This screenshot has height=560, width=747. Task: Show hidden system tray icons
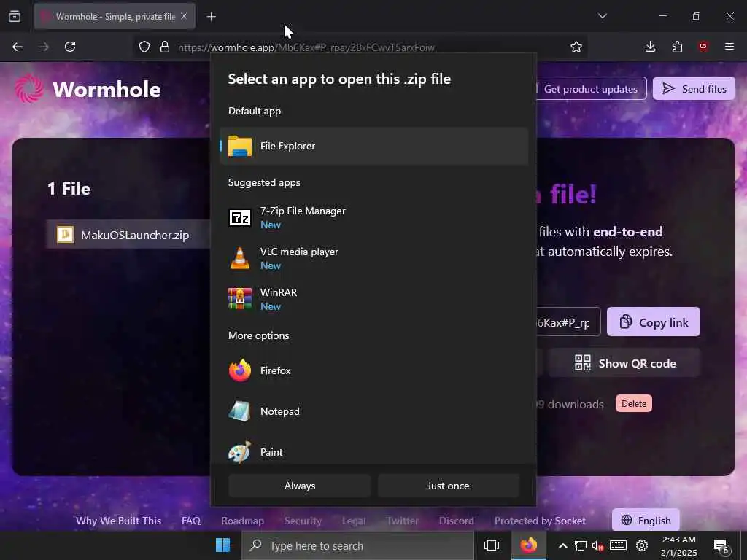562,545
